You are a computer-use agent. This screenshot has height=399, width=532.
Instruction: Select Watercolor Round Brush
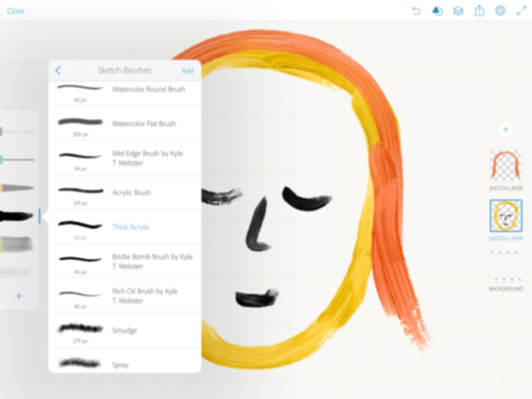coord(125,93)
